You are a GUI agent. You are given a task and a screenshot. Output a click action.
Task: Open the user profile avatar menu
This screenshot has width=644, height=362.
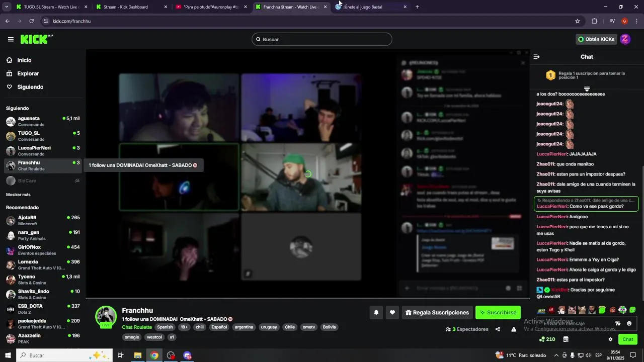tap(625, 39)
